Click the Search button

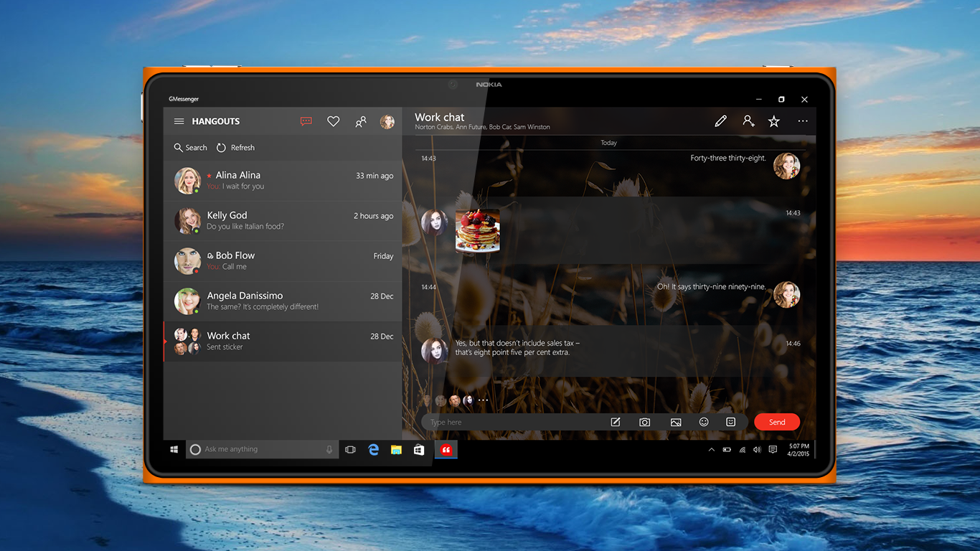(x=190, y=147)
